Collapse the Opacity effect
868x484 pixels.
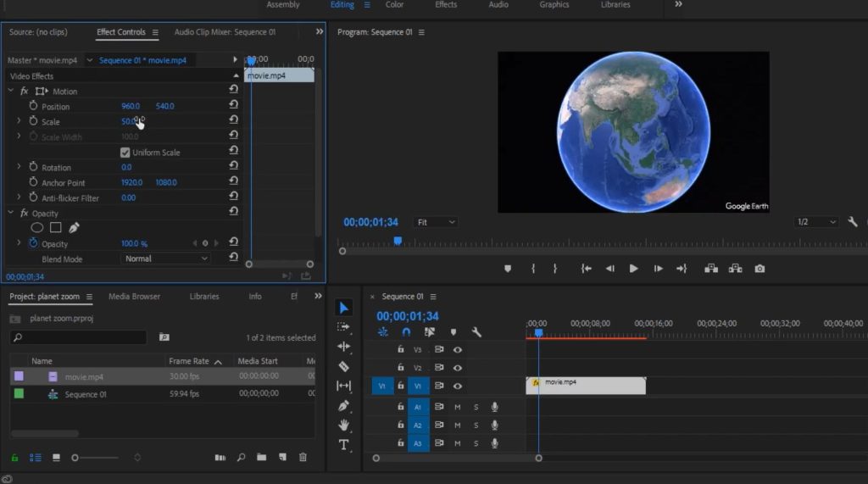[10, 212]
